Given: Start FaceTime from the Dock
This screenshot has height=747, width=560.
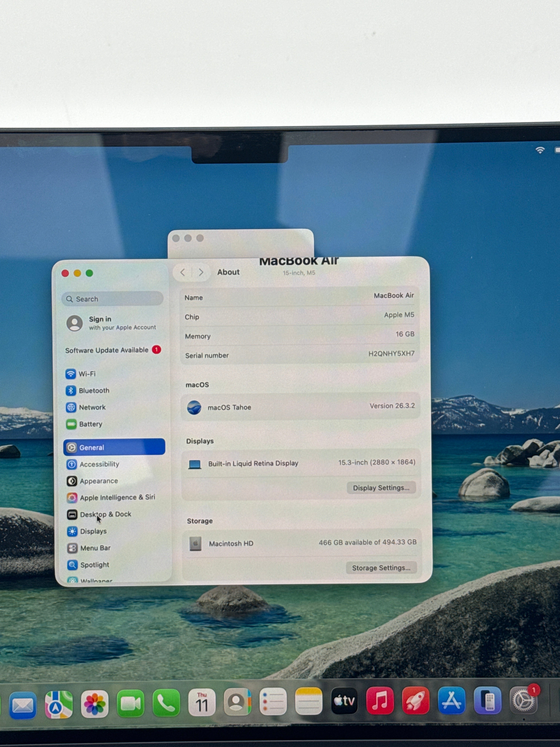Looking at the screenshot, I should click(x=130, y=703).
